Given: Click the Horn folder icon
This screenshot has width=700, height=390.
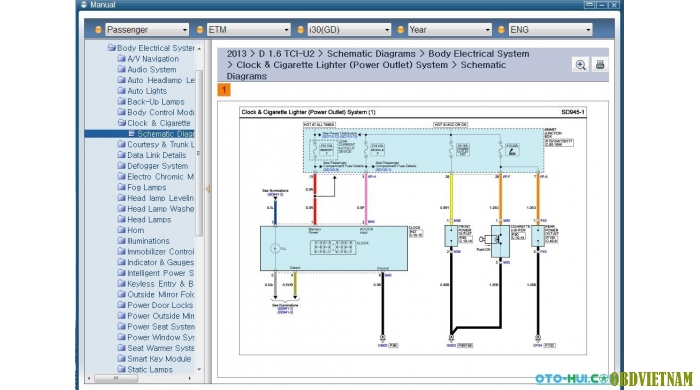Looking at the screenshot, I should pyautogui.click(x=121, y=230).
